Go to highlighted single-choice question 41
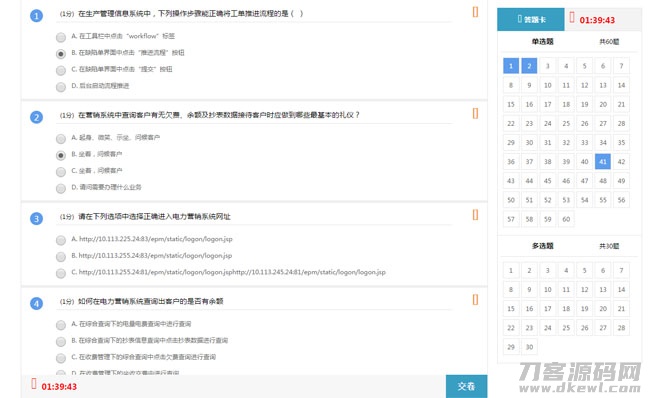The height and width of the screenshot is (398, 650). pyautogui.click(x=603, y=162)
